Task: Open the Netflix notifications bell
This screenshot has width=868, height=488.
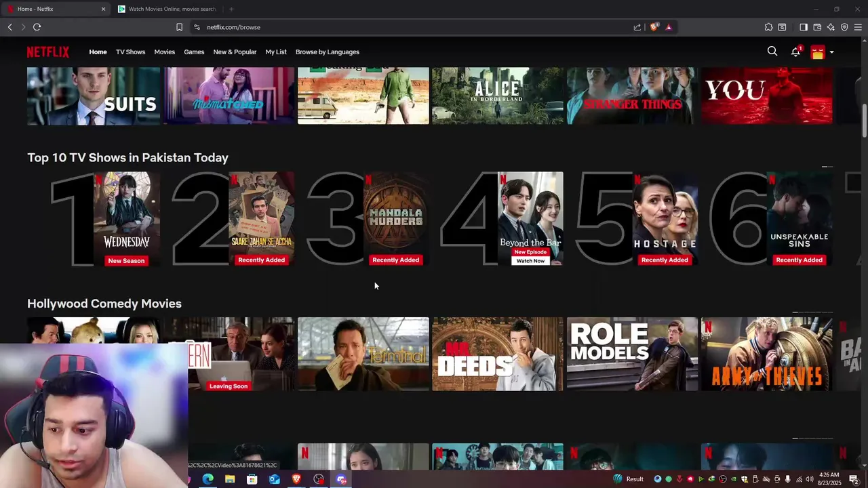Action: coord(795,52)
